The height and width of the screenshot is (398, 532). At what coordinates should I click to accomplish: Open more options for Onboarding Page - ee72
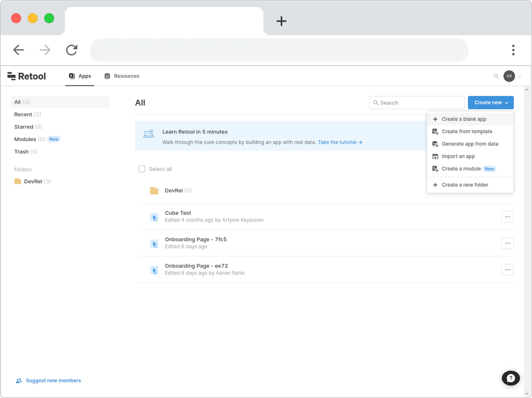pyautogui.click(x=507, y=270)
